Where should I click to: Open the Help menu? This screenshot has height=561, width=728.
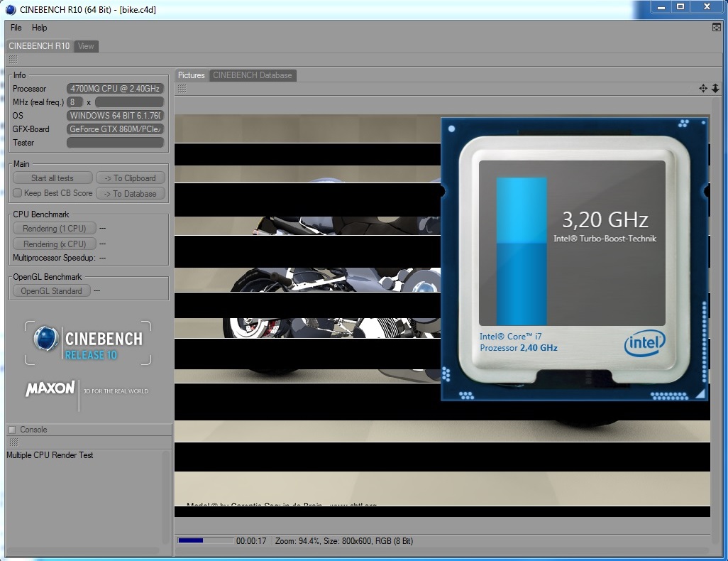[39, 28]
